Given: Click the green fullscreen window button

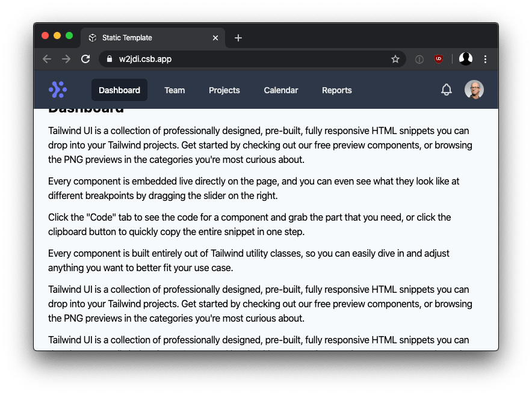Looking at the screenshot, I should 69,35.
